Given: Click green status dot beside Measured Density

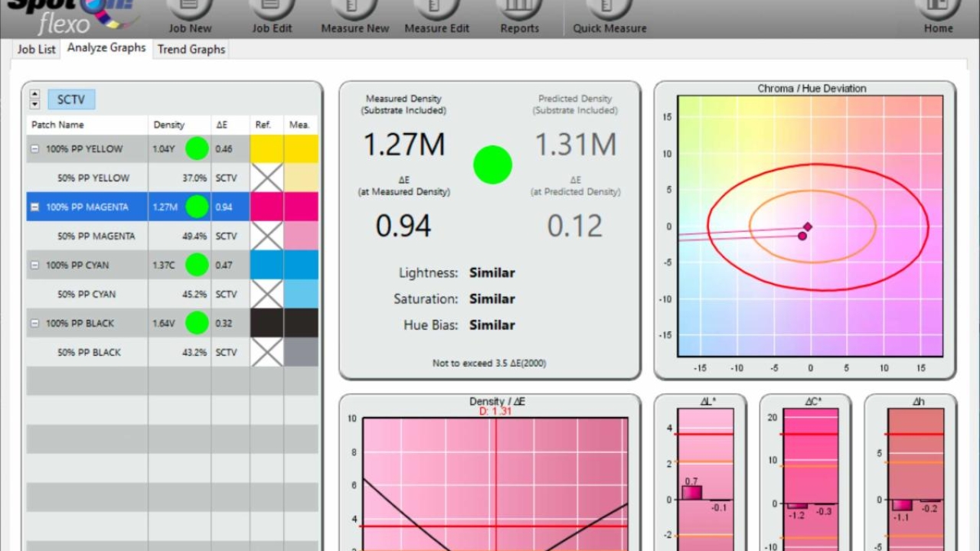Looking at the screenshot, I should [x=492, y=164].
